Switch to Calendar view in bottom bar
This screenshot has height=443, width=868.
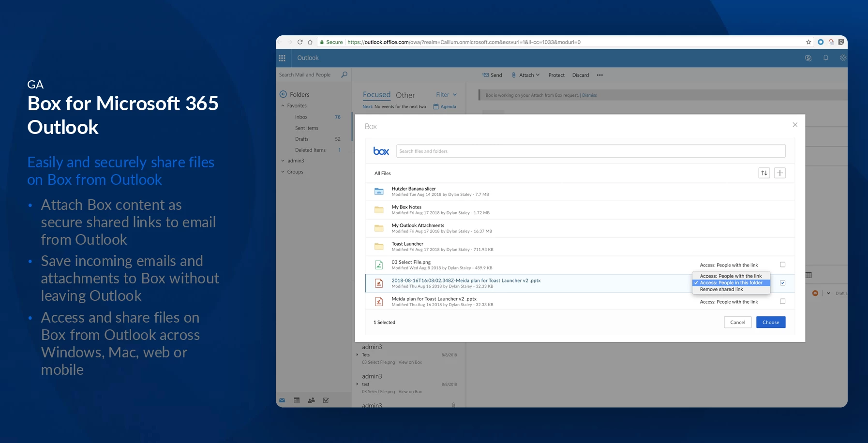click(x=297, y=400)
